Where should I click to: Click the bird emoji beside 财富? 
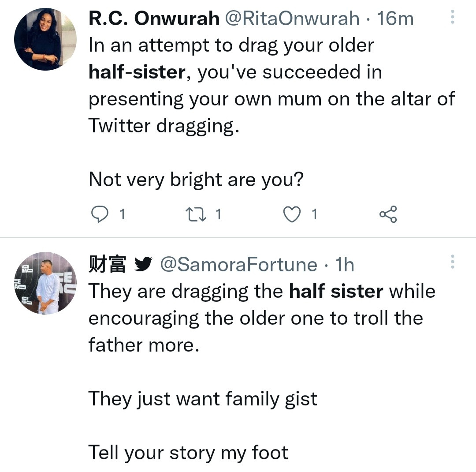pyautogui.click(x=143, y=264)
